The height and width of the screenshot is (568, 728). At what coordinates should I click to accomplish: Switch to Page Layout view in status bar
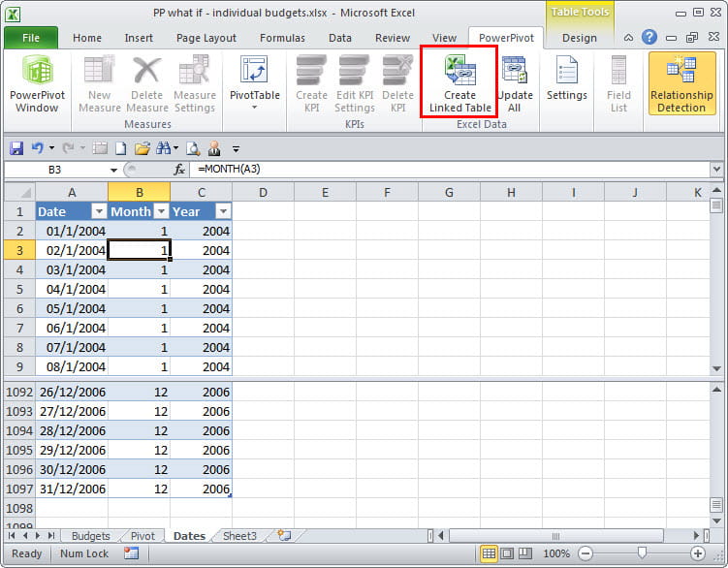[507, 553]
